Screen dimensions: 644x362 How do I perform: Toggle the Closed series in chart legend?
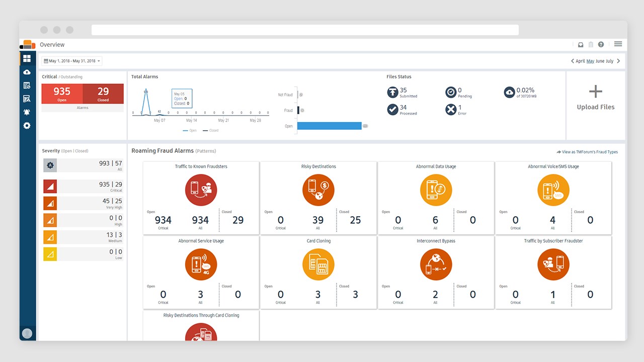[x=210, y=130]
